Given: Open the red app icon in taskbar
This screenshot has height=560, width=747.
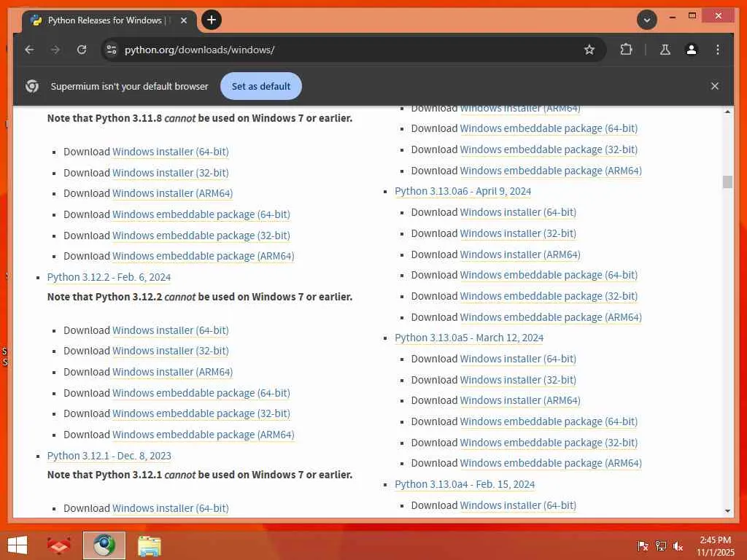Looking at the screenshot, I should 58,545.
